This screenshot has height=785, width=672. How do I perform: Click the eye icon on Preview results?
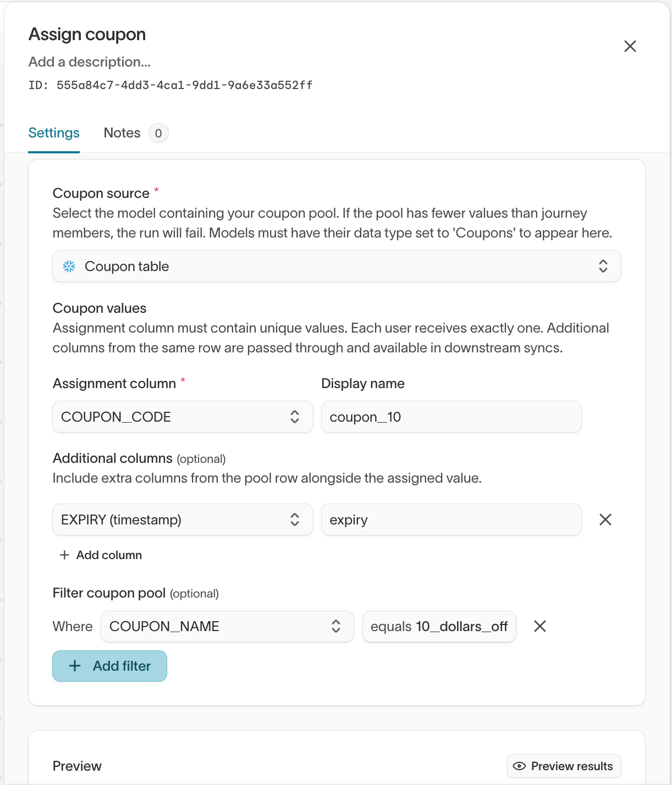(519, 766)
